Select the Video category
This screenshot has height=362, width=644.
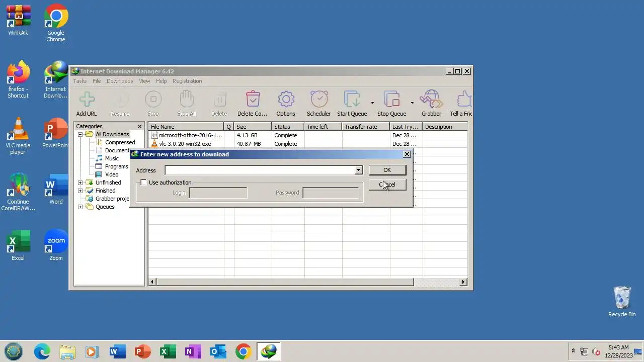pos(112,174)
